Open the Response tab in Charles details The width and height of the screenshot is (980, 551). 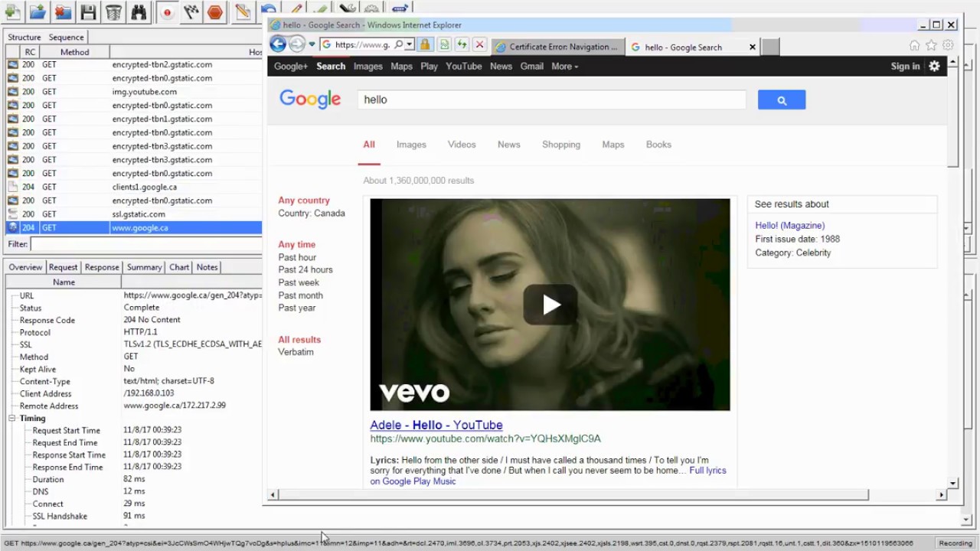102,267
